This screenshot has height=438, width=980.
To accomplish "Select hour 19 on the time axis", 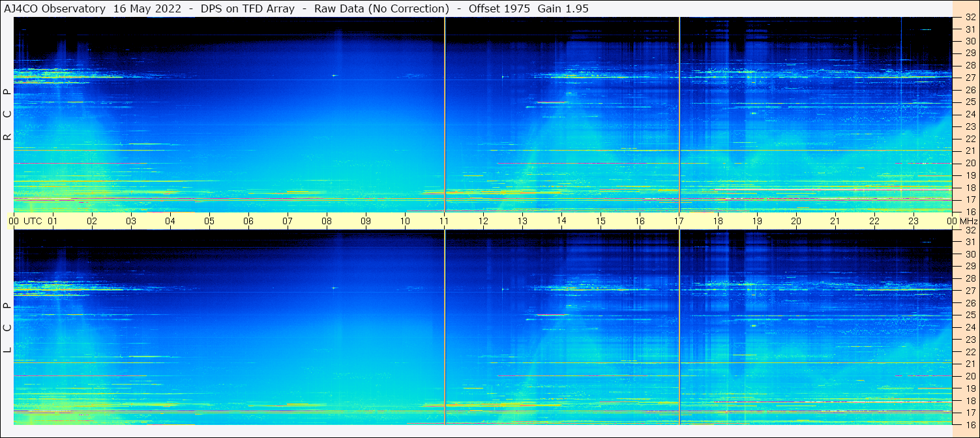I will (x=757, y=221).
